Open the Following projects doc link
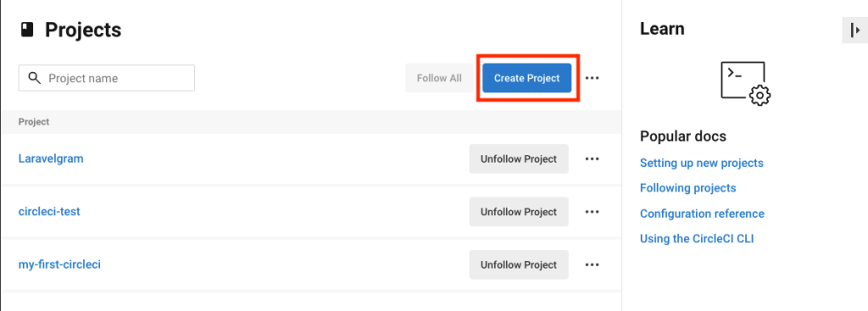The image size is (868, 311). 688,188
